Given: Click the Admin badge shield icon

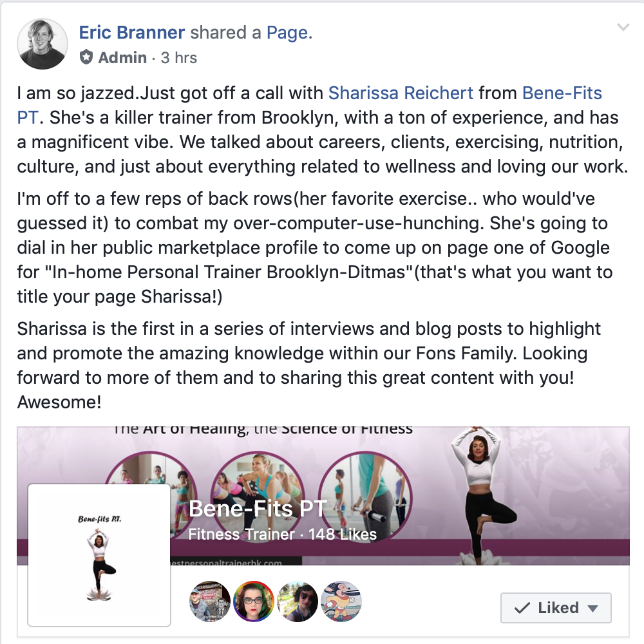Looking at the screenshot, I should tap(86, 57).
